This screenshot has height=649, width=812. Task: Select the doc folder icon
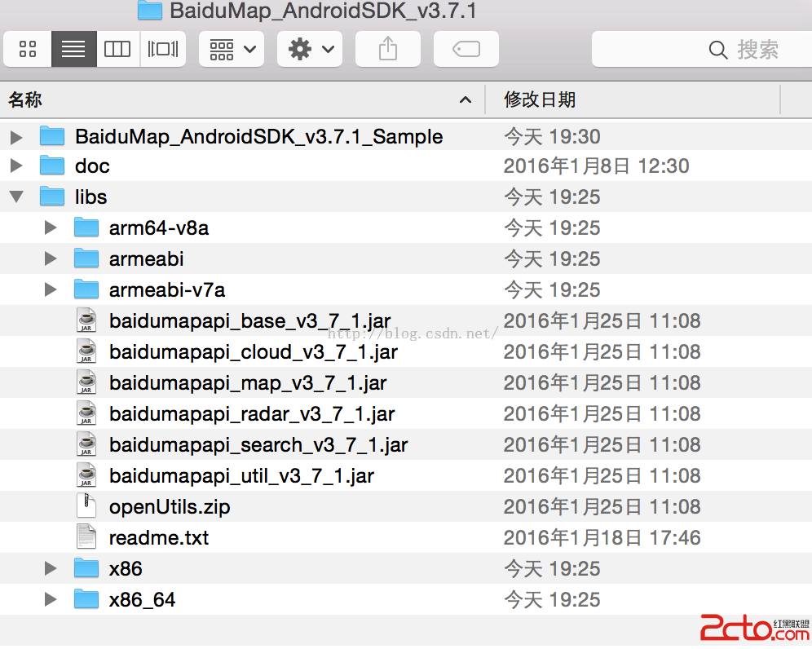[x=52, y=166]
